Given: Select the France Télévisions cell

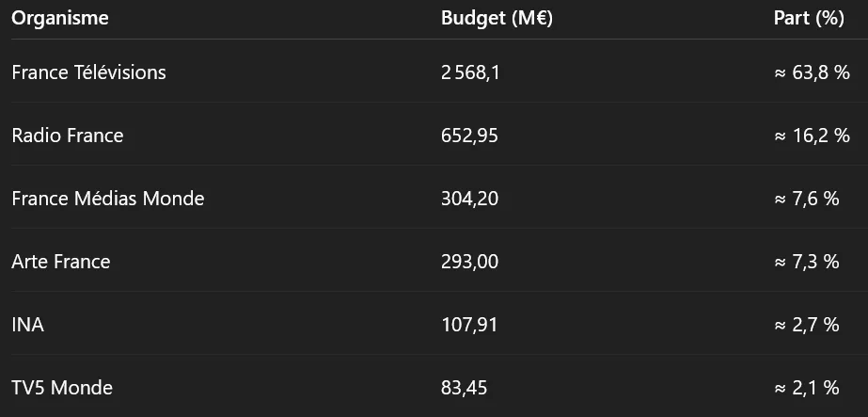Looking at the screenshot, I should click(88, 72).
